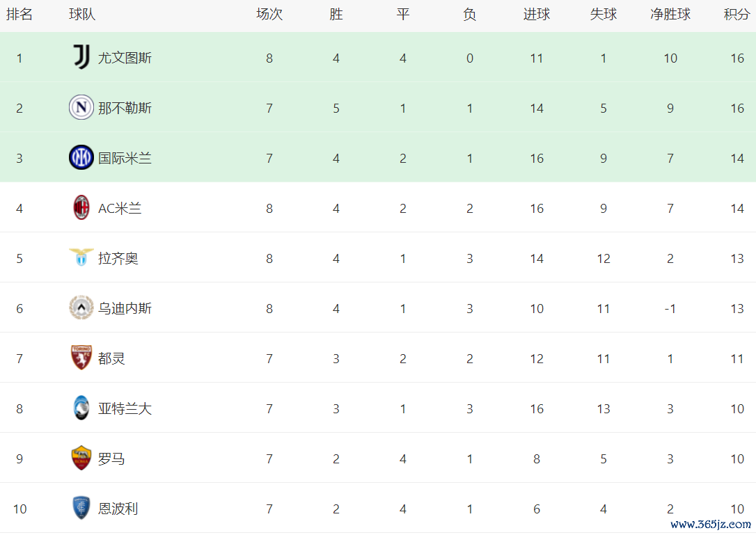Open the Lazio eagle crest

[x=81, y=257]
